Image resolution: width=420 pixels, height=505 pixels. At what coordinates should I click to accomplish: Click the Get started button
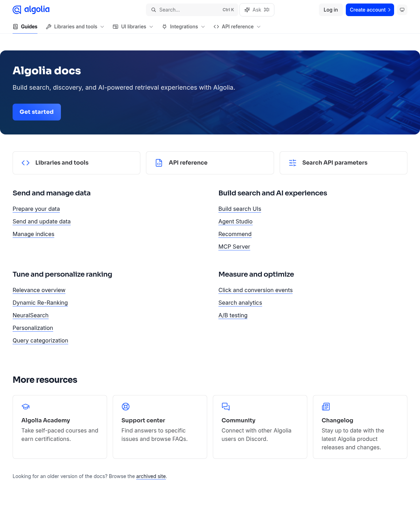coord(37,112)
